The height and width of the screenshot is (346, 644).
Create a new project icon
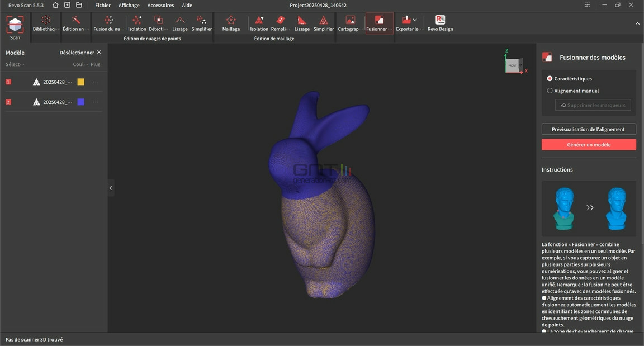67,5
